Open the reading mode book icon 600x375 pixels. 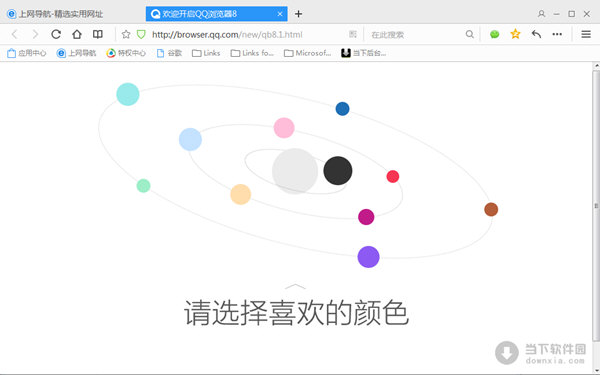click(98, 34)
